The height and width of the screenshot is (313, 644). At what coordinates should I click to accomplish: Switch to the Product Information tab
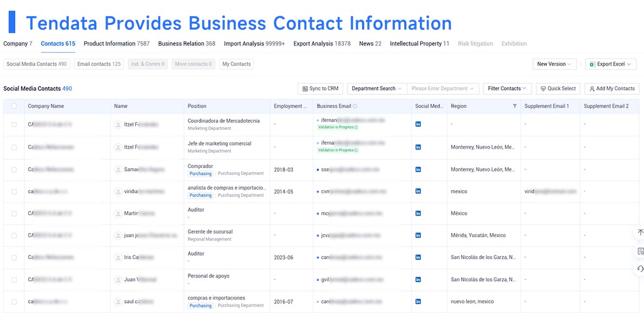click(117, 43)
